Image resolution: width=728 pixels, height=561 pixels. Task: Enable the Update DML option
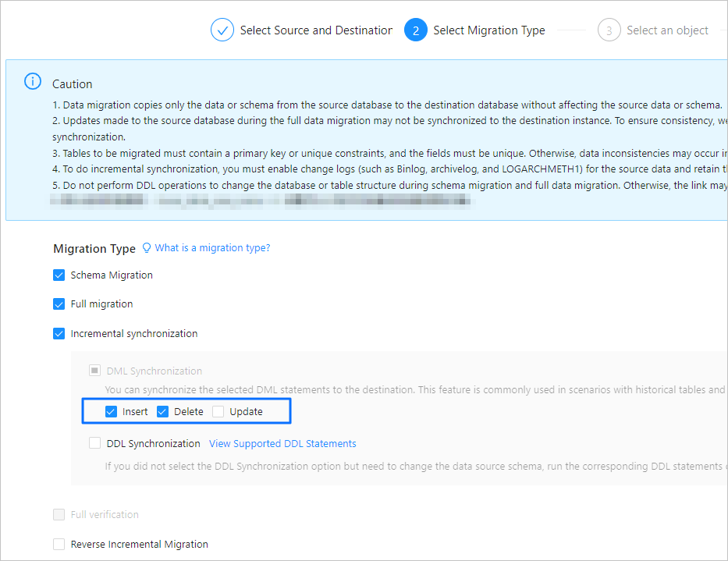[218, 412]
